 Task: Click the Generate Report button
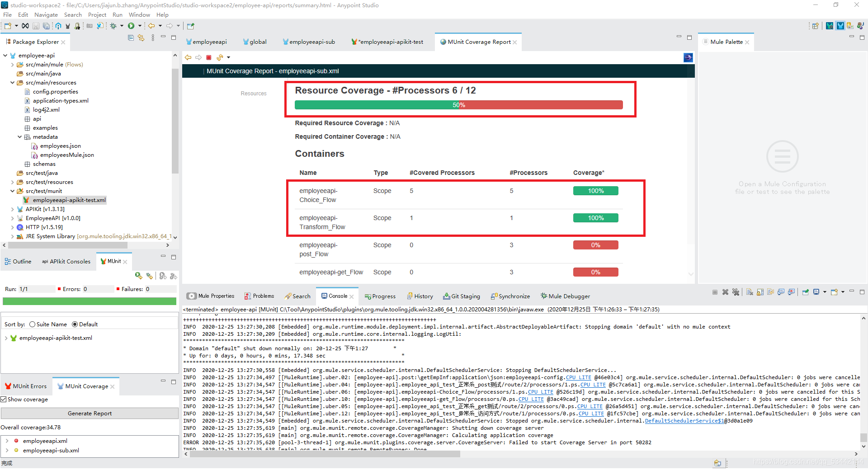[90, 414]
